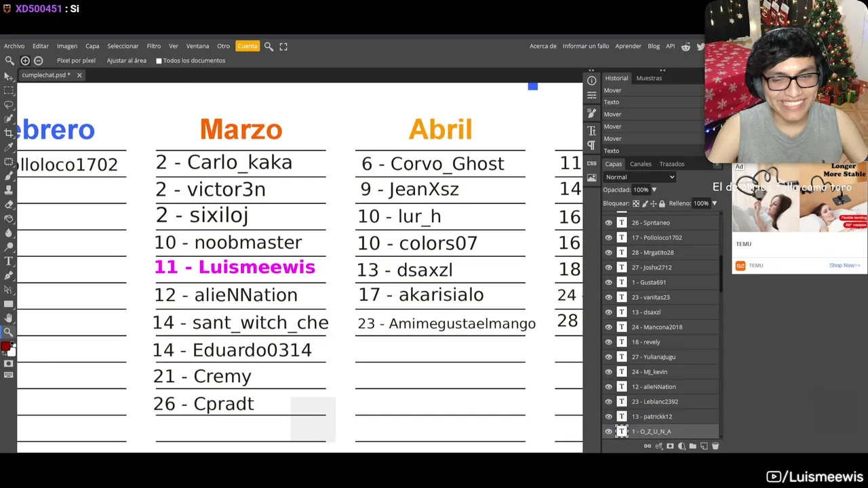
Task: Hide the 27 - Joshx2712 layer
Action: pos(608,267)
